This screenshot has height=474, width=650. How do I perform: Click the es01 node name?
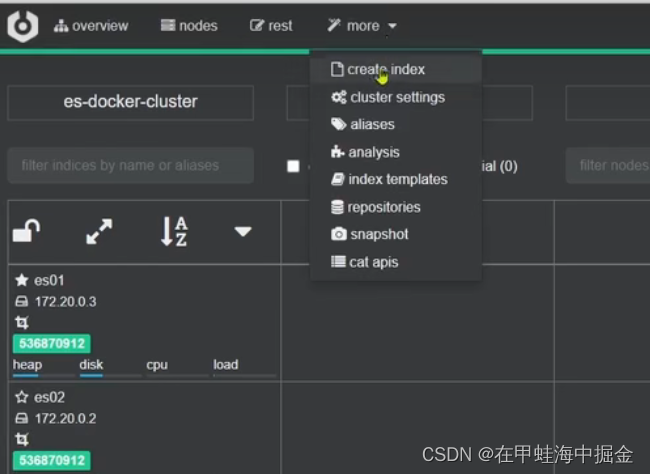[49, 281]
